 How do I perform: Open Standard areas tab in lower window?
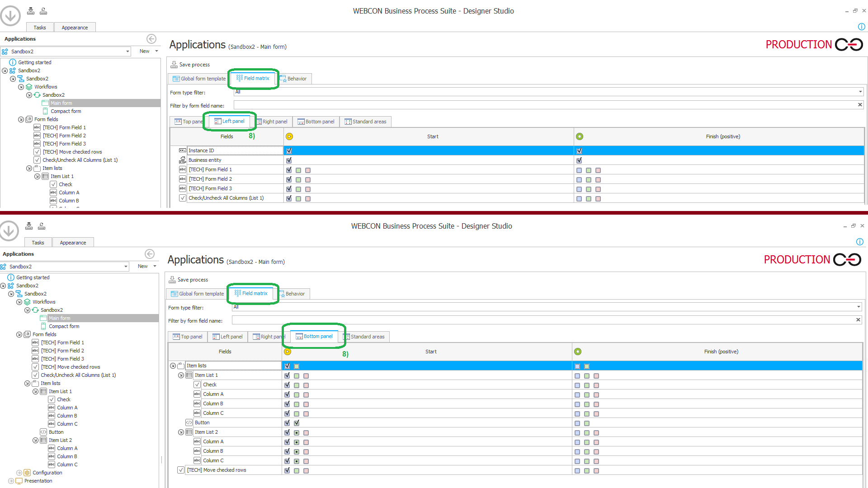point(367,337)
